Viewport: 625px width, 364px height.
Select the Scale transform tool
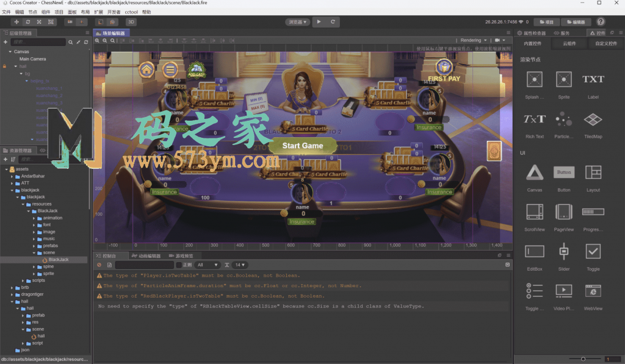(x=39, y=22)
